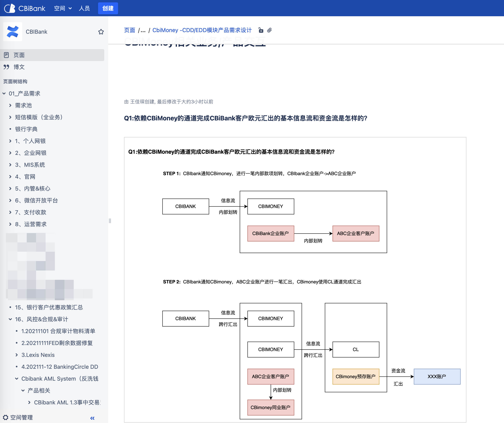Open 空间管理 settings

18,417
